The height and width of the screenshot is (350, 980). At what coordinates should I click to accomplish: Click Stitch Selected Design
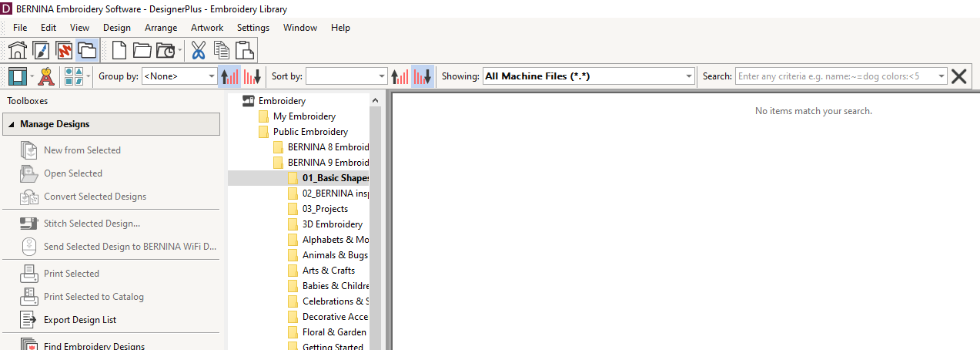pos(92,224)
